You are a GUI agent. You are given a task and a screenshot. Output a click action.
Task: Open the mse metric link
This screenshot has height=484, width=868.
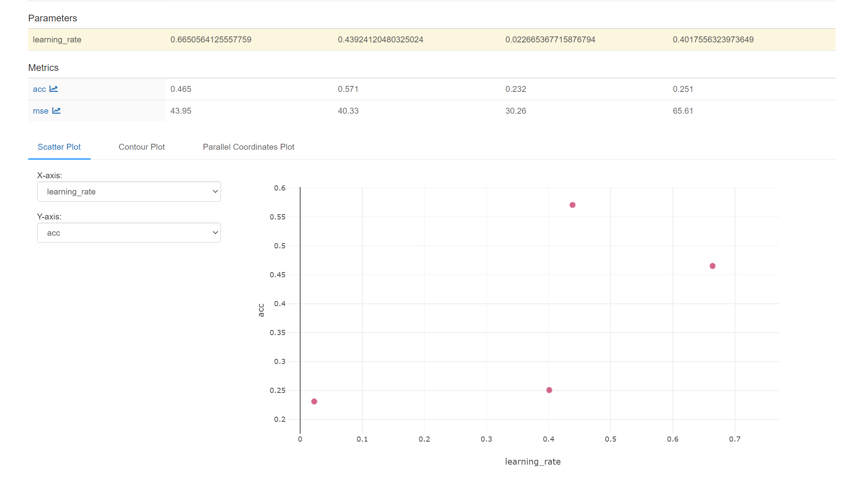[x=40, y=111]
